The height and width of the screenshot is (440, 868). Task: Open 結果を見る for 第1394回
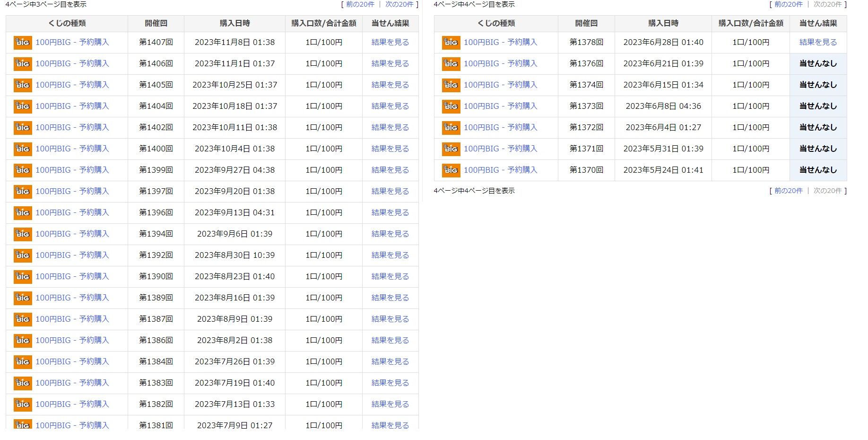[391, 234]
